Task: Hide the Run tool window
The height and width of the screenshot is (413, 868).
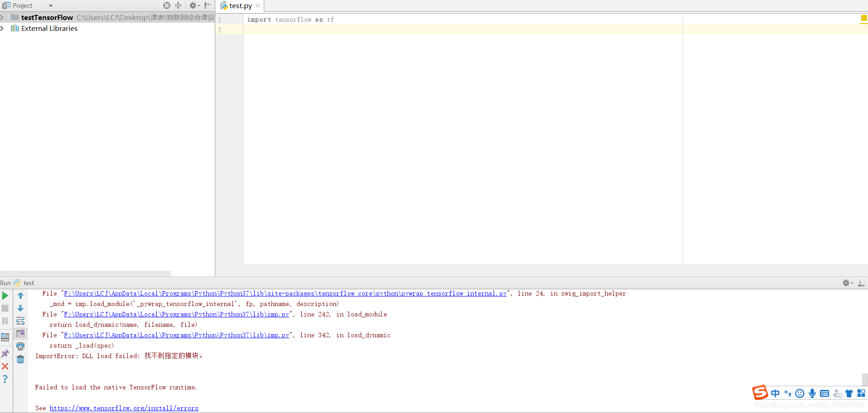Action: (x=861, y=283)
